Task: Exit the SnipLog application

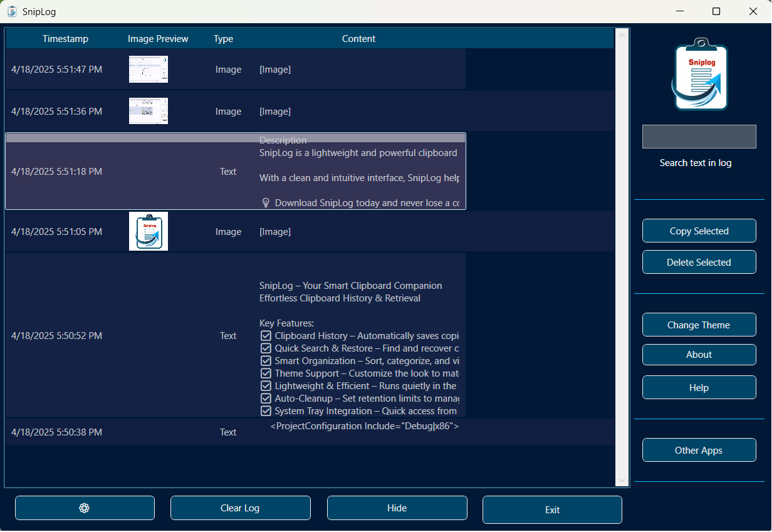Action: 553,510
